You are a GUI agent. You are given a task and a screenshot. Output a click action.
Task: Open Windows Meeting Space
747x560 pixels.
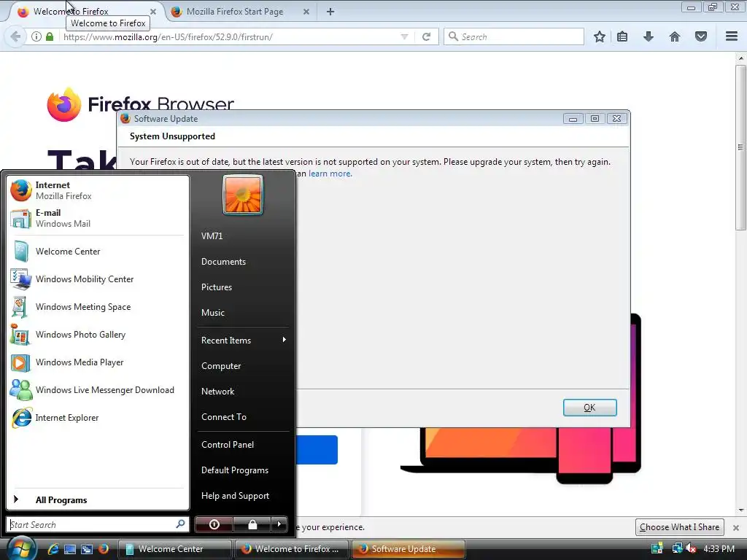coord(97,307)
